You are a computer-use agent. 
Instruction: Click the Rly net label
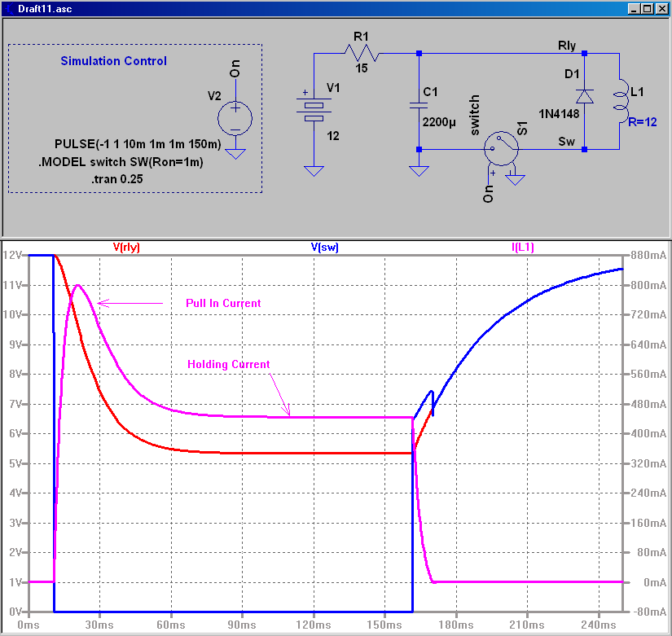(567, 46)
